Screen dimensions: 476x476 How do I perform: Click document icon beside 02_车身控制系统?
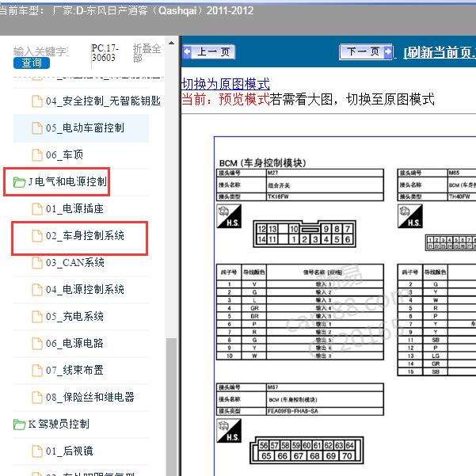(37, 236)
